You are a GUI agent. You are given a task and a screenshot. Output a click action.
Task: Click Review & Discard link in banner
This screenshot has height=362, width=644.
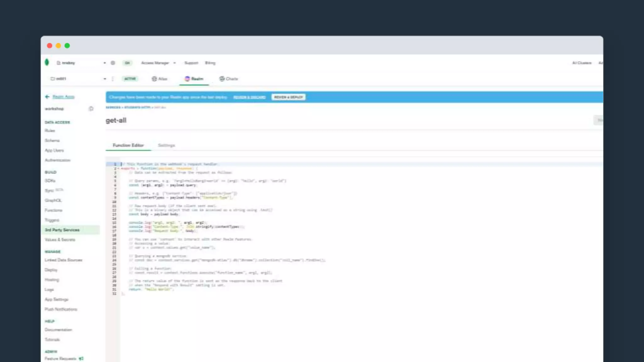(x=249, y=97)
